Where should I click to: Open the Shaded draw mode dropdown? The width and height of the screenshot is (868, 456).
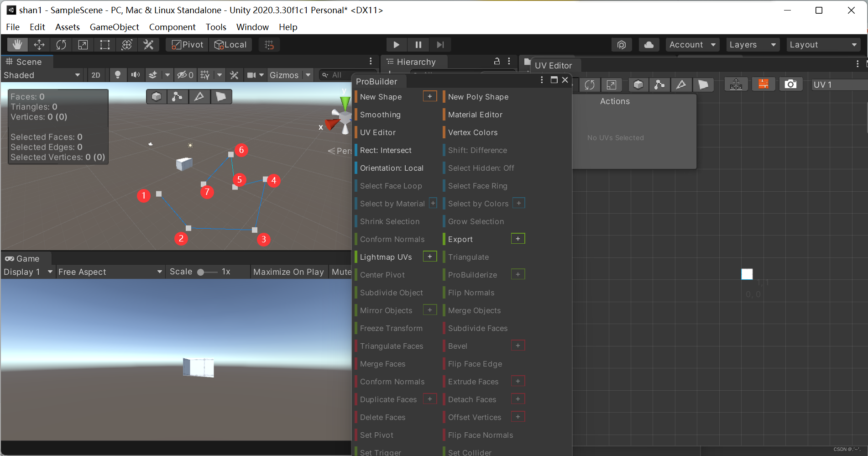pos(42,75)
